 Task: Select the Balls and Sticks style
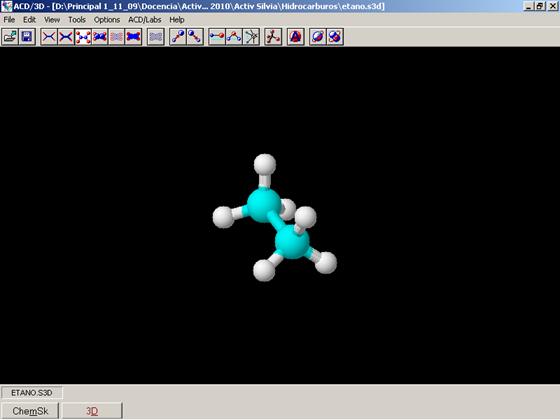[83, 37]
